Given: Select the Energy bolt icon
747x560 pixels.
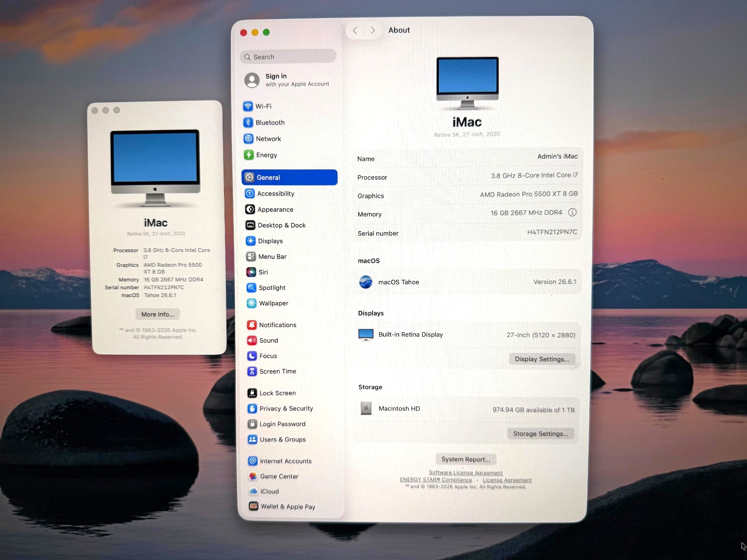Looking at the screenshot, I should tap(248, 155).
